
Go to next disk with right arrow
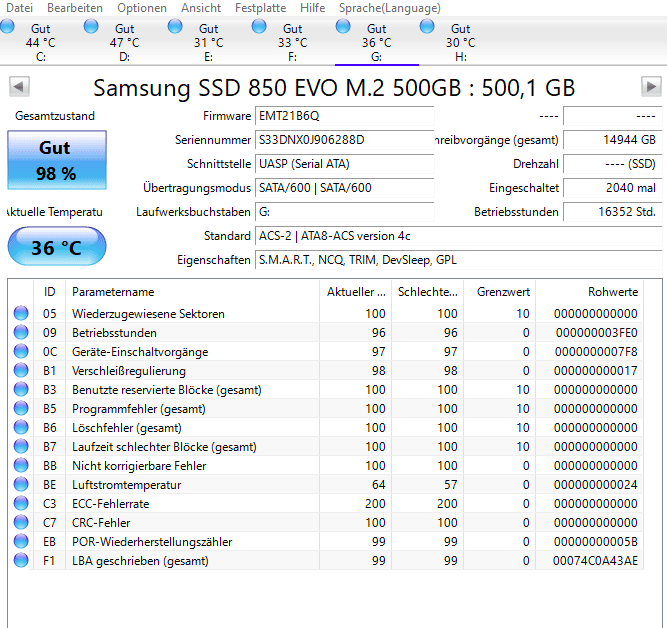click(651, 87)
